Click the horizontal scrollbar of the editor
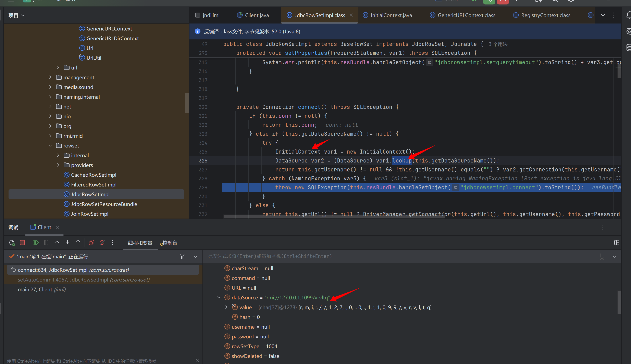 334,217
